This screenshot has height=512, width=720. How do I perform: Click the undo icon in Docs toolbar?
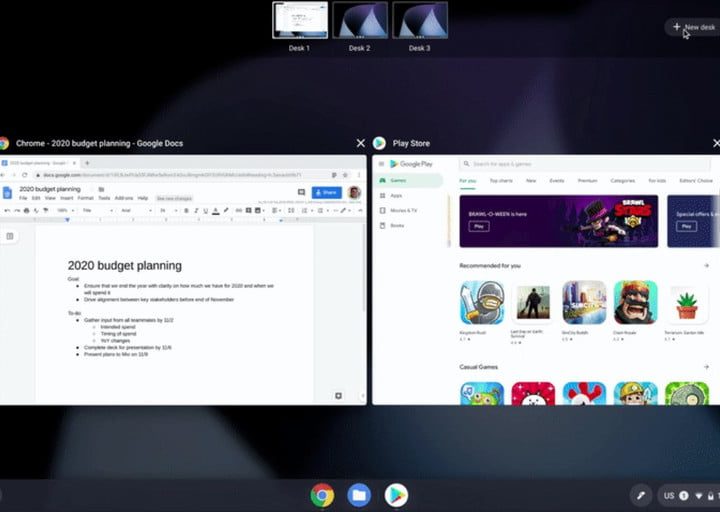[7, 210]
